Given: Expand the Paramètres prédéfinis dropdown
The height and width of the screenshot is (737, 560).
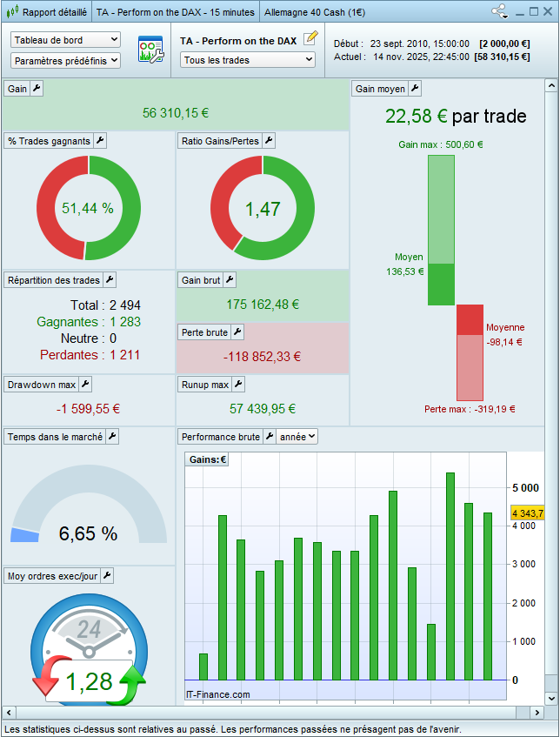Looking at the screenshot, I should point(66,61).
